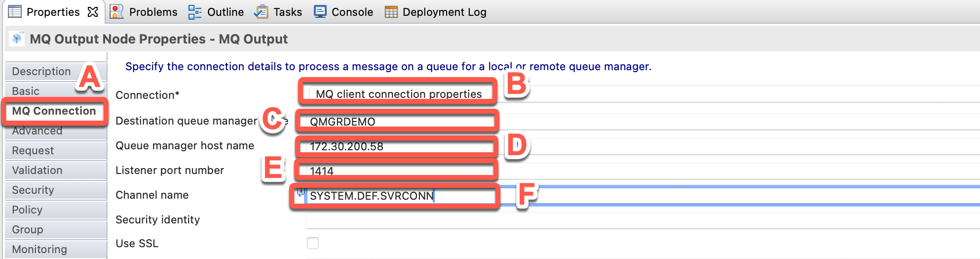Viewport: 980px width, 259px height.
Task: Go to the Monitoring properties tab
Action: (39, 249)
